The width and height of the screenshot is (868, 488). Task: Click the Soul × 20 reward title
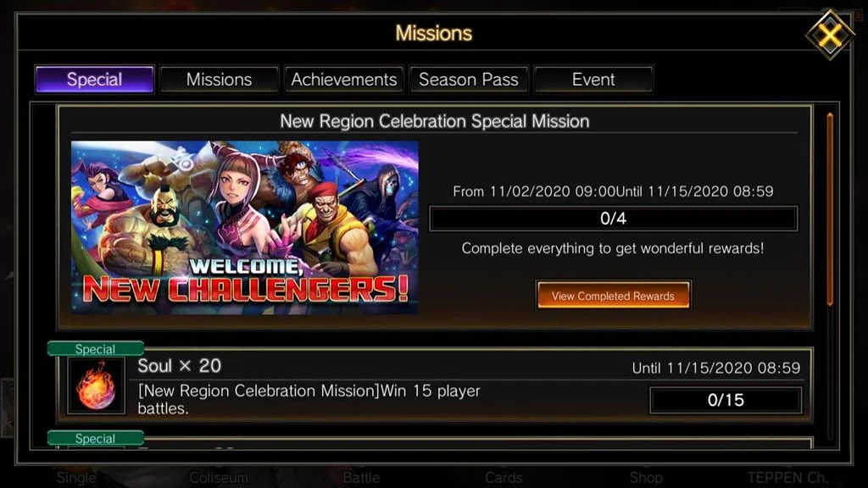[x=180, y=366]
